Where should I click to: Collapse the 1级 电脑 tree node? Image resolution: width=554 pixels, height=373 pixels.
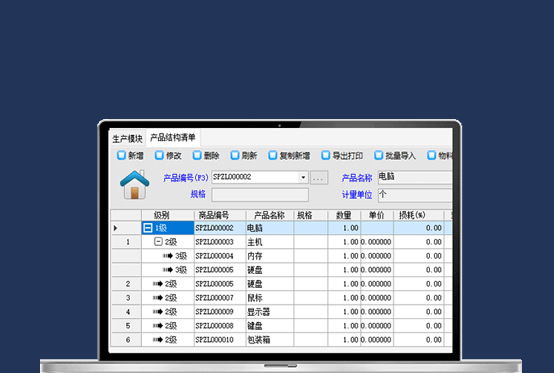pyautogui.click(x=148, y=228)
